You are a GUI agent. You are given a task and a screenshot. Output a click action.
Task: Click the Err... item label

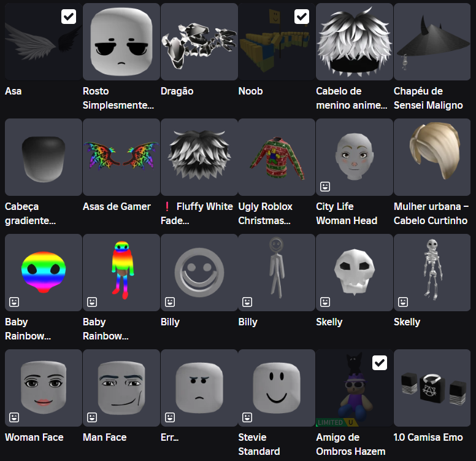click(170, 437)
